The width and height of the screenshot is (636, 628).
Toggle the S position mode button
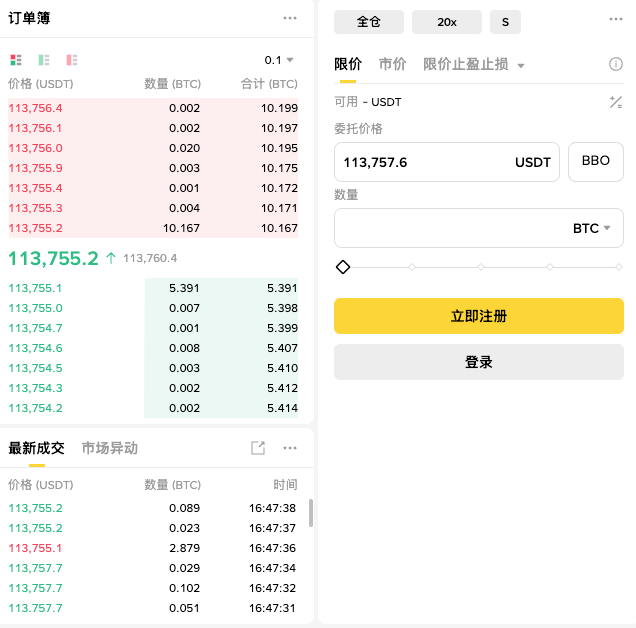(x=505, y=22)
